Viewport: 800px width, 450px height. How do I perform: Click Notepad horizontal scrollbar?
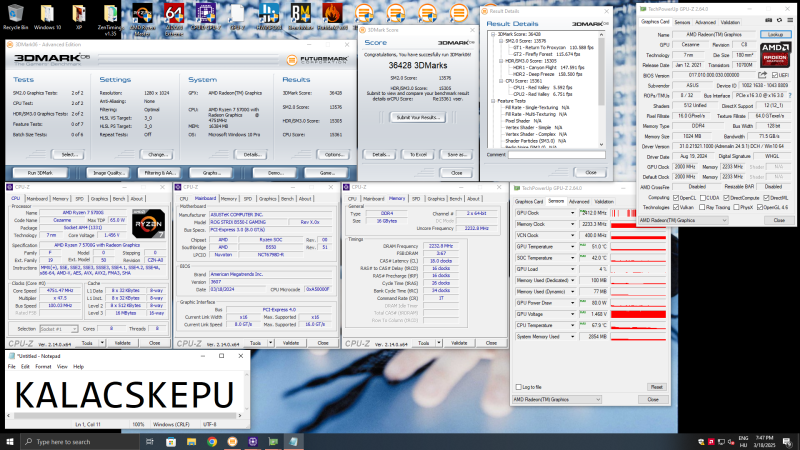click(124, 415)
